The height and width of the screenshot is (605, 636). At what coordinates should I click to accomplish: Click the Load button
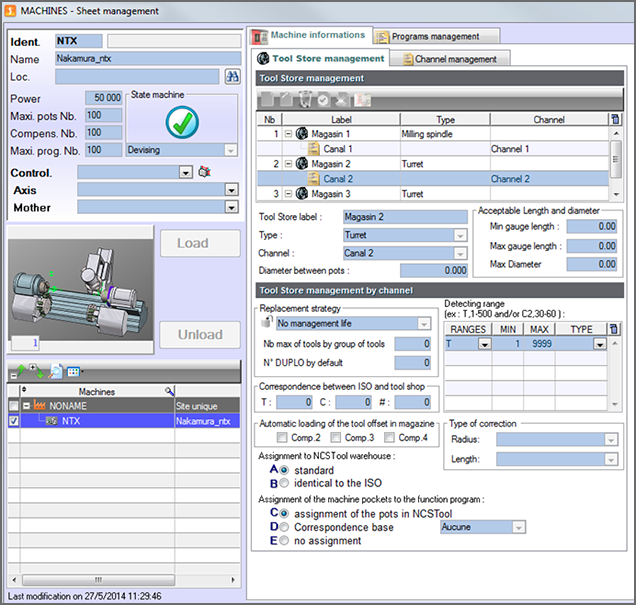(199, 243)
